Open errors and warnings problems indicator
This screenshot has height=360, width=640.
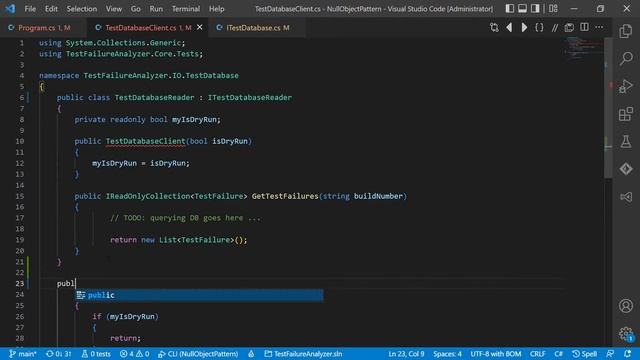pyautogui.click(x=135, y=354)
